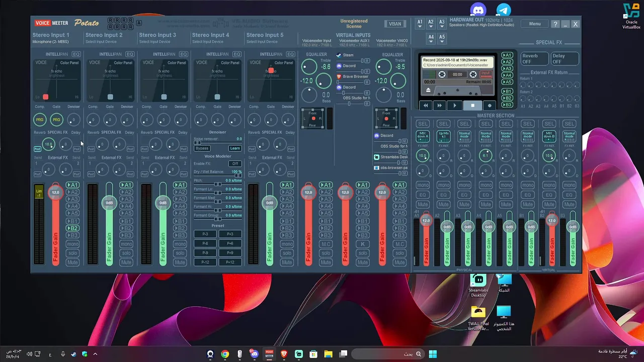644x362 pixels.
Task: Open File Explorer from the taskbar
Action: coord(329,354)
